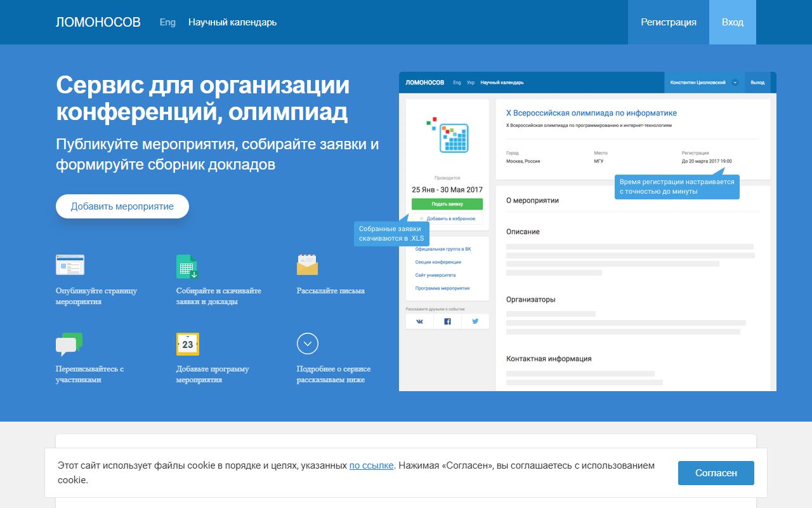
Task: Click the circled down-chevron icon
Action: tap(308, 344)
